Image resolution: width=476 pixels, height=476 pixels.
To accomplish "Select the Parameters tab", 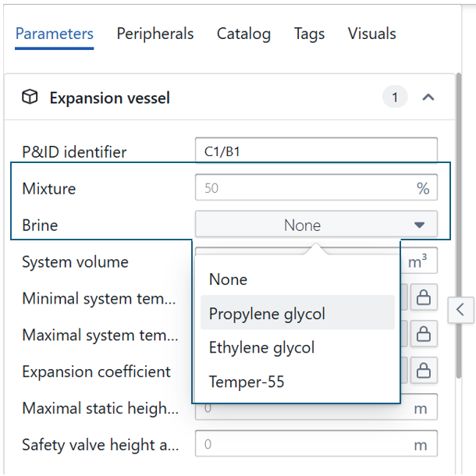I will (55, 34).
